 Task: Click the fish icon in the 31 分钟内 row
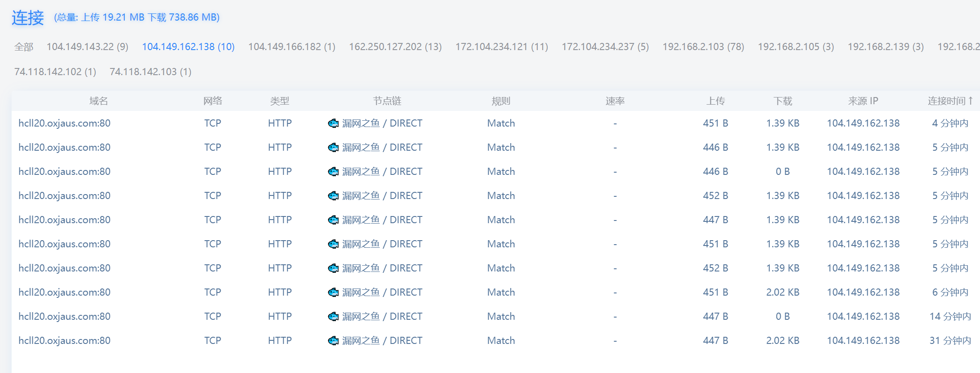pos(334,341)
